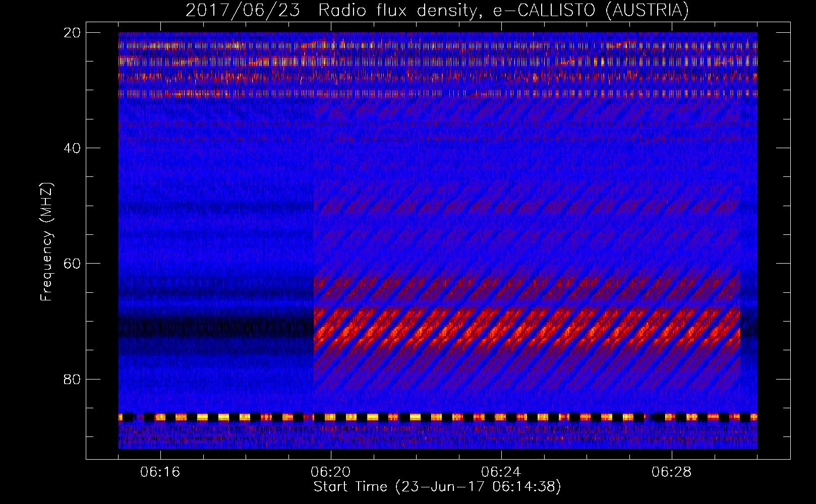Click the 60 MHz frequency tick label
The image size is (816, 504).
point(72,264)
